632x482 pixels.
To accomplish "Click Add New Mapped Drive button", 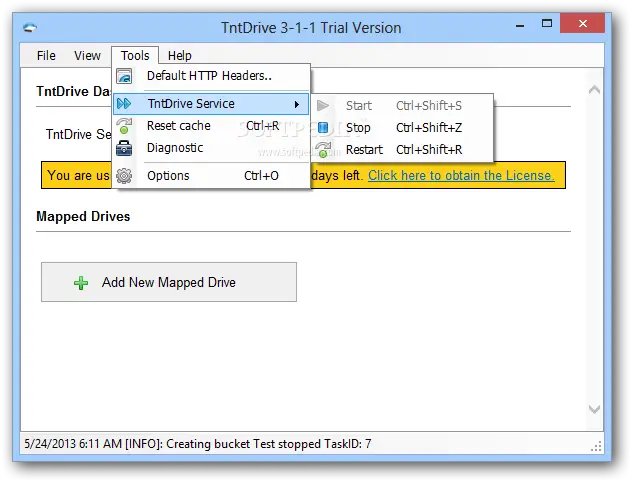I will point(169,282).
